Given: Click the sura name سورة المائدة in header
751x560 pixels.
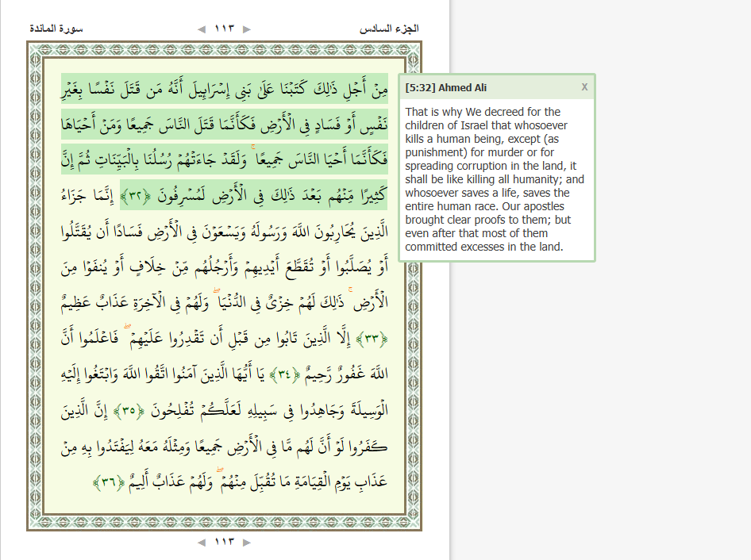Looking at the screenshot, I should (x=56, y=29).
